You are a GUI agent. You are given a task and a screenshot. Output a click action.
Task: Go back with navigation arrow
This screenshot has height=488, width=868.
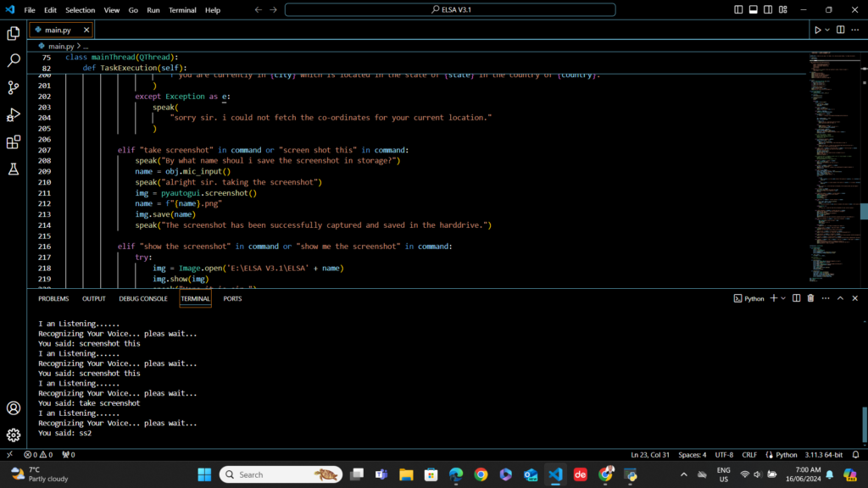tap(259, 10)
